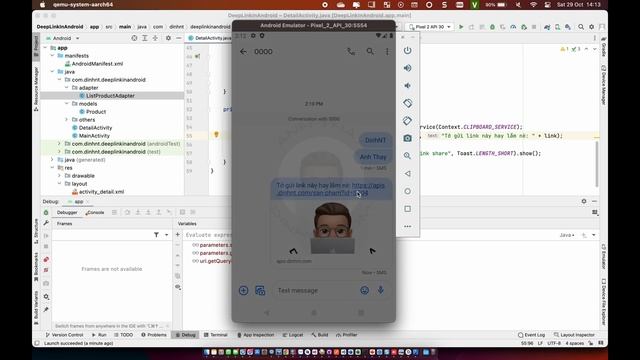The height and width of the screenshot is (360, 640).
Task: Click the select opened file target icon
Action: point(134,38)
